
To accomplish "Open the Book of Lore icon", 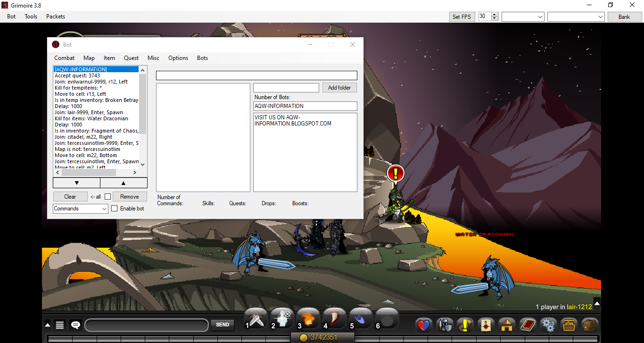I will (x=528, y=325).
